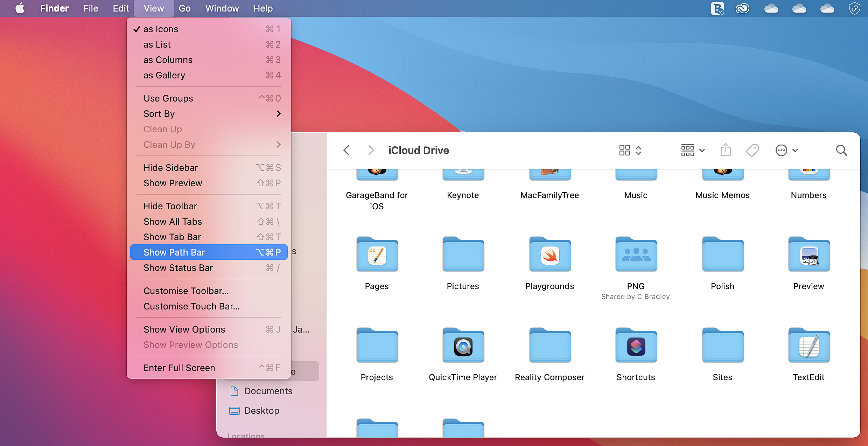
Task: Click the Numbers folder label
Action: click(809, 195)
